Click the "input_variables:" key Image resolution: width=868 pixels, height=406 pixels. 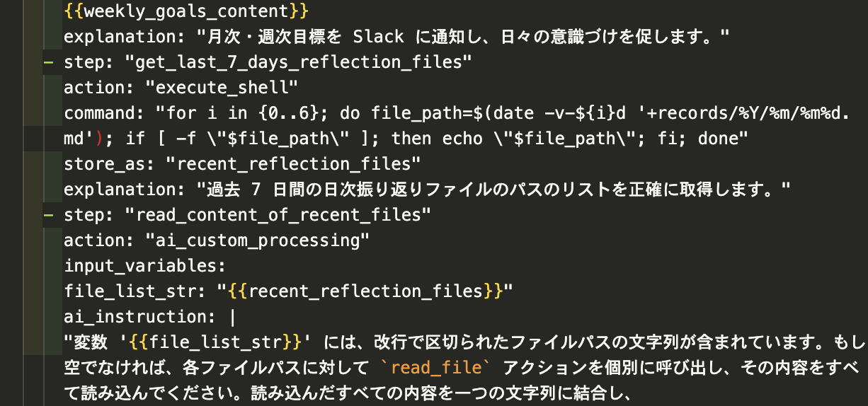[x=143, y=266]
